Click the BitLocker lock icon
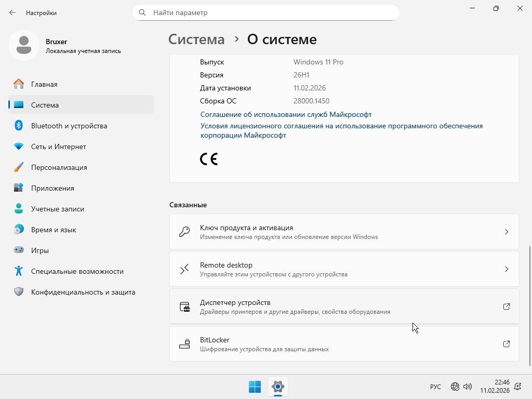Screen dimensions: 532x399 184,344
